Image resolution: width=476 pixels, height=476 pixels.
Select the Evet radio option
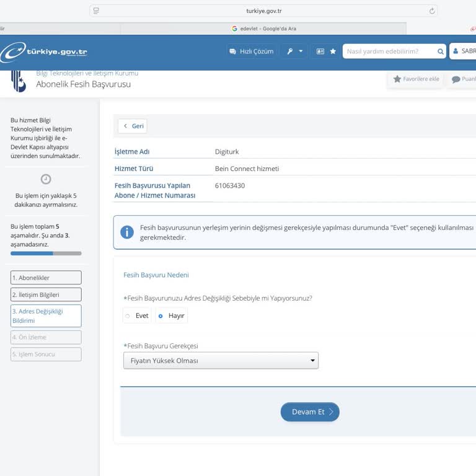pos(136,315)
